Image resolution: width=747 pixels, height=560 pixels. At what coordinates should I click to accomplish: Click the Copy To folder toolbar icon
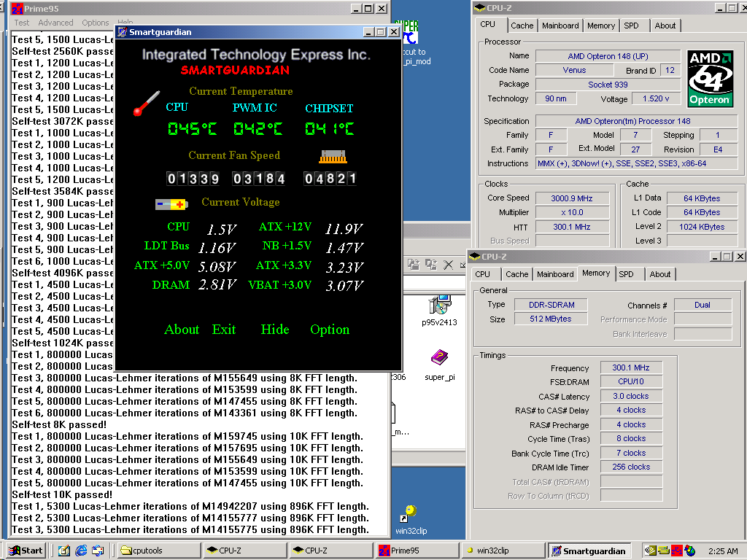coord(431,265)
